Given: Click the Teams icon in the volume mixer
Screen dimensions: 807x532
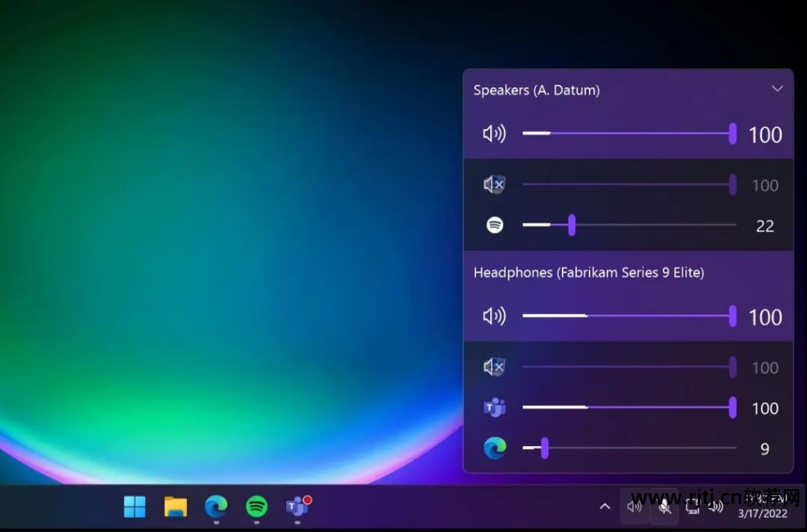Looking at the screenshot, I should (x=495, y=407).
